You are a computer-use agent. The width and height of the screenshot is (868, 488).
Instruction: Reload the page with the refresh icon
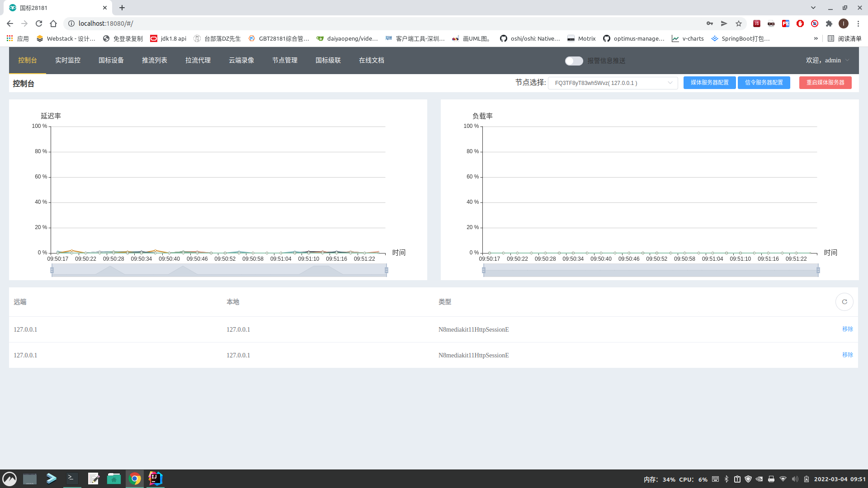[39, 23]
